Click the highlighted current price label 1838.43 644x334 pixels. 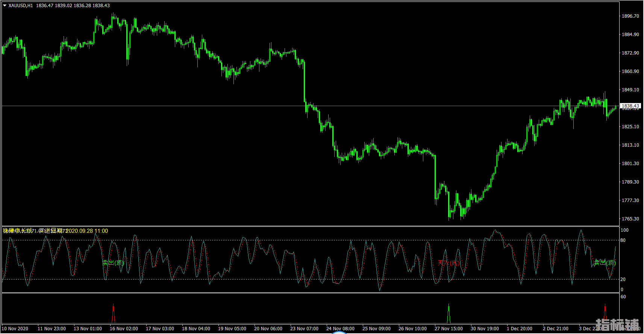tap(630, 106)
